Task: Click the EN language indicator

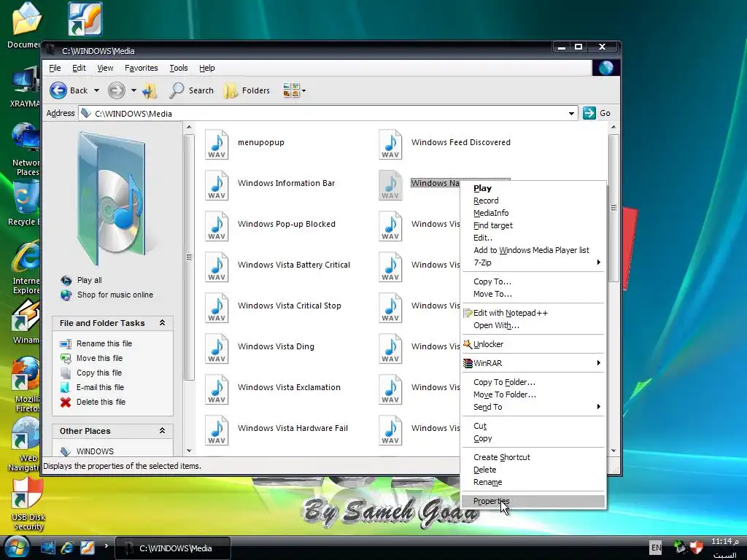Action: [x=656, y=548]
